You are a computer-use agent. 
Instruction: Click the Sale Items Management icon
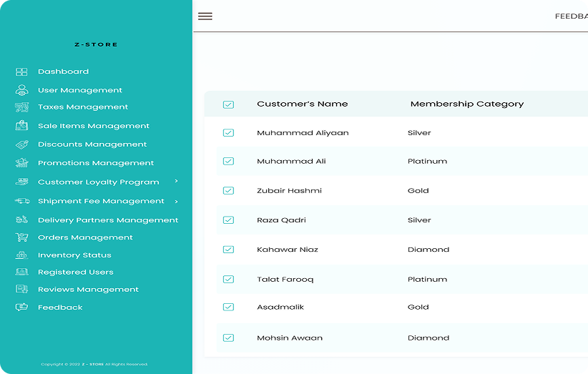pos(21,126)
